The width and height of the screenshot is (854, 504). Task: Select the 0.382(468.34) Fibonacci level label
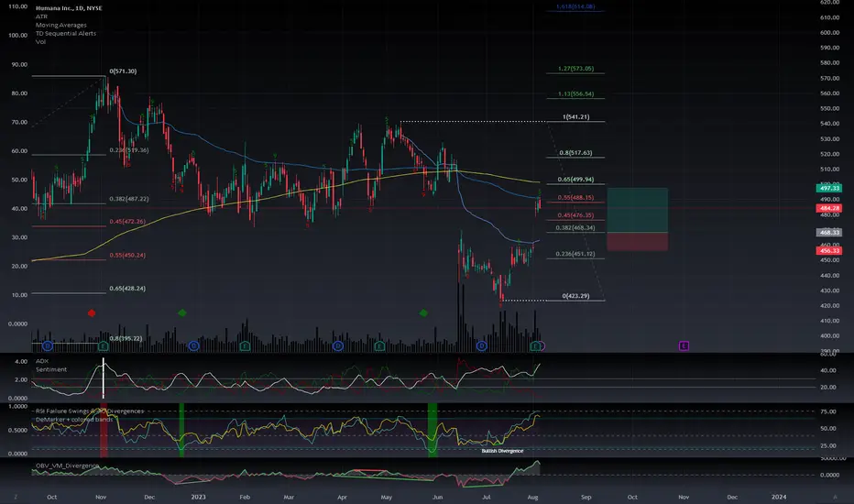coord(575,228)
